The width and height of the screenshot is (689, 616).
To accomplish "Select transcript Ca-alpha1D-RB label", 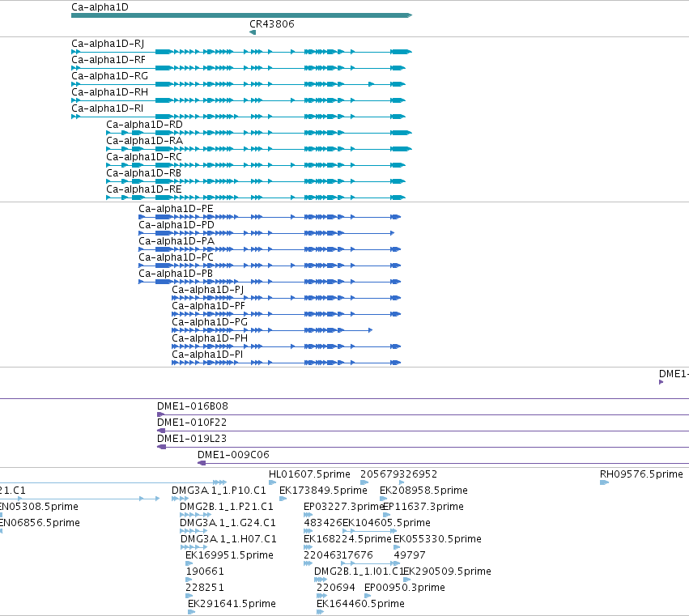I will coord(143,173).
